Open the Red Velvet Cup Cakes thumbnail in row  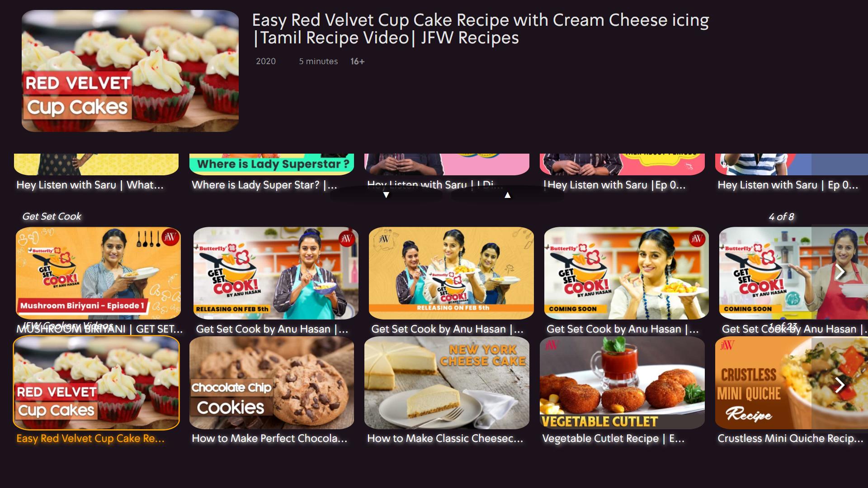point(96,383)
